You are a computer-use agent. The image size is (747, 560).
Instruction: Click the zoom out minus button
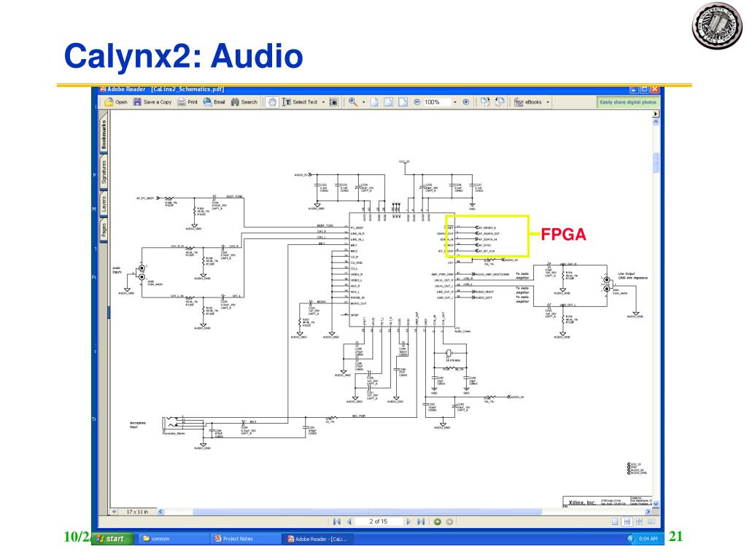click(417, 102)
